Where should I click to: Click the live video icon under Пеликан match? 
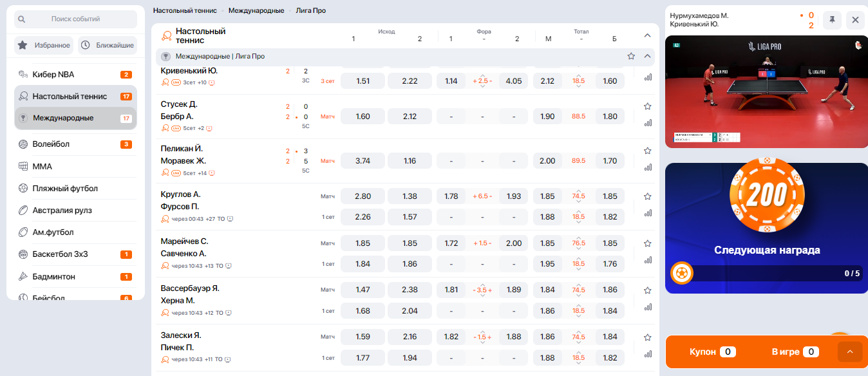point(211,173)
